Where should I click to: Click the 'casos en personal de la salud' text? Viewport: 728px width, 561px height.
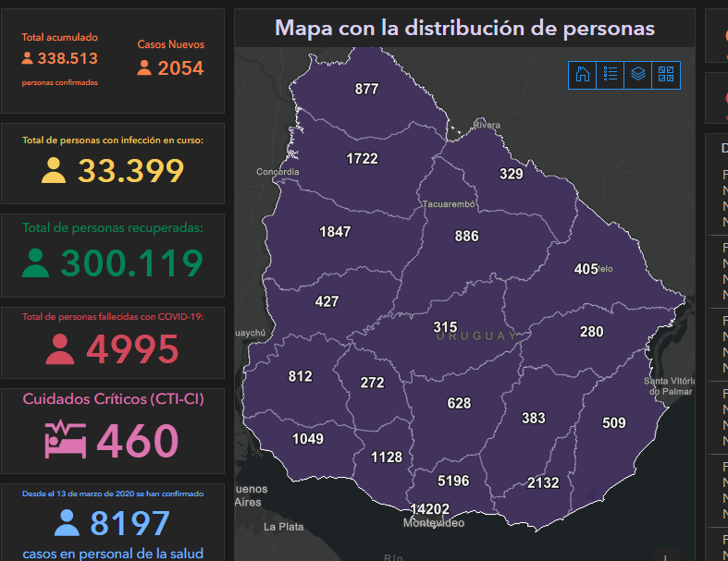click(113, 554)
